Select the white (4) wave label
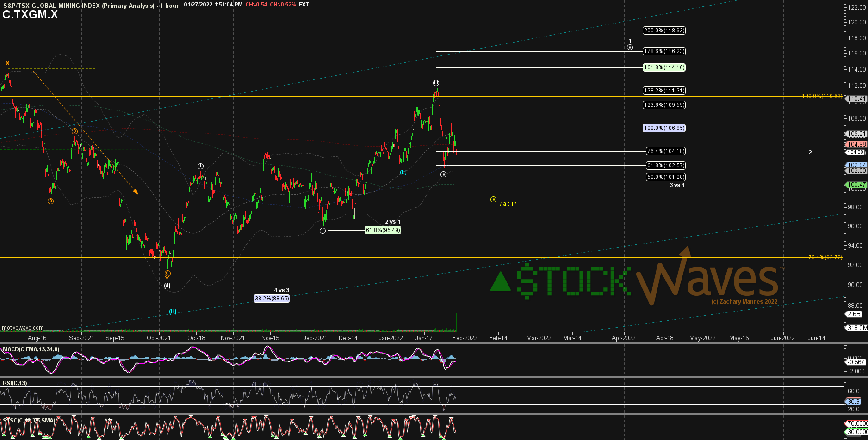Viewport: 868px width, 440px height. pos(167,286)
